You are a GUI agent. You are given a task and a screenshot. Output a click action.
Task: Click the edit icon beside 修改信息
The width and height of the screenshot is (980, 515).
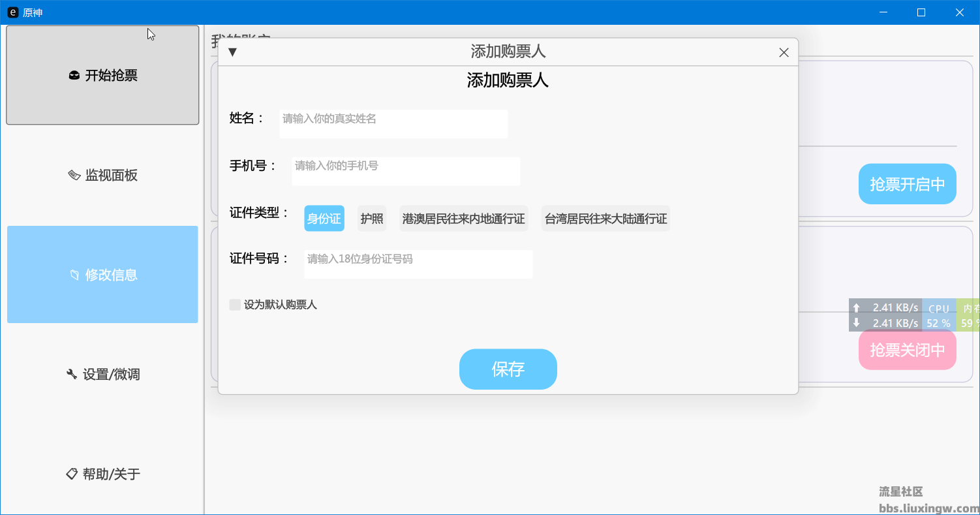coord(74,275)
